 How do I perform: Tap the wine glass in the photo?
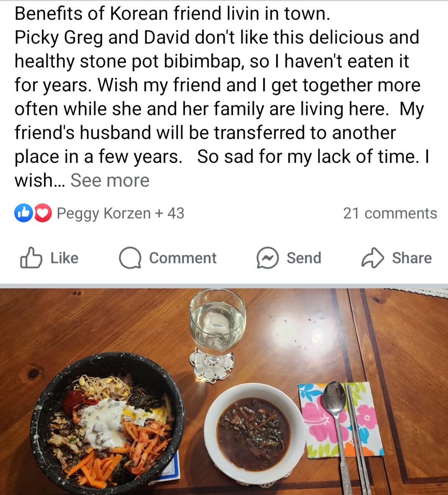click(217, 335)
